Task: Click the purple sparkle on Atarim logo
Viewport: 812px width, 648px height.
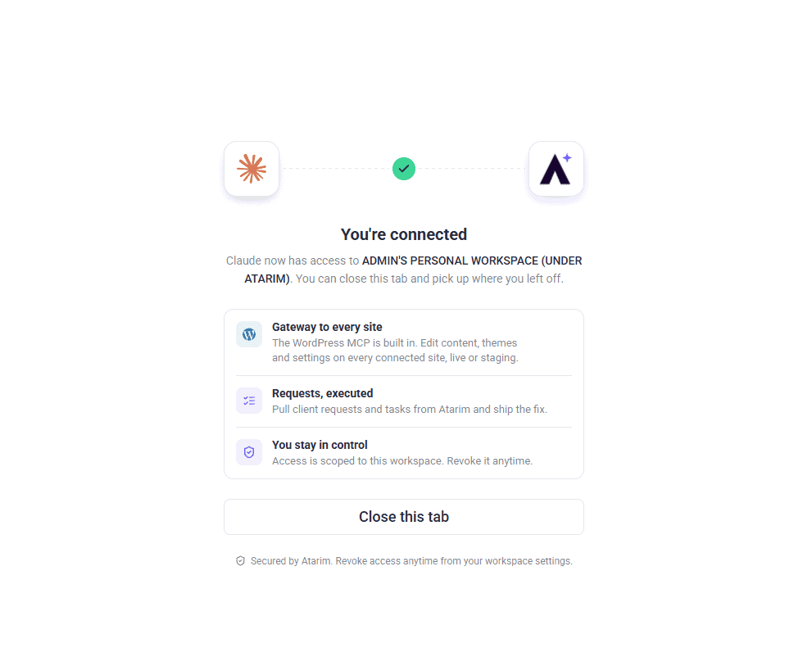Action: tap(567, 158)
